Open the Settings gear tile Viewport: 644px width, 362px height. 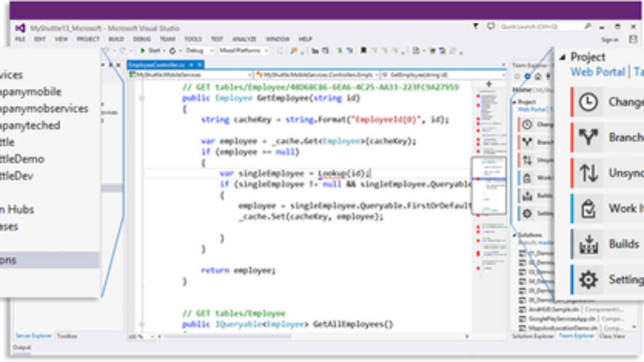(589, 279)
